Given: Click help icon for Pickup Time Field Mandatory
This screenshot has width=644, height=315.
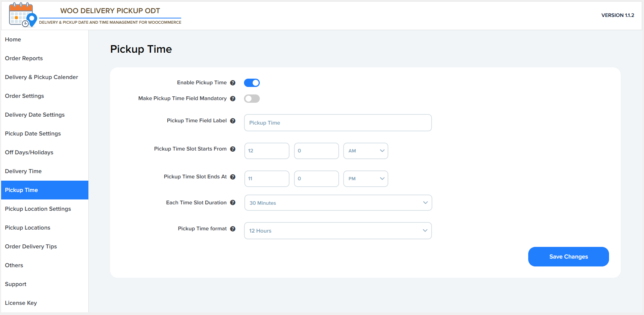Looking at the screenshot, I should click(x=233, y=99).
